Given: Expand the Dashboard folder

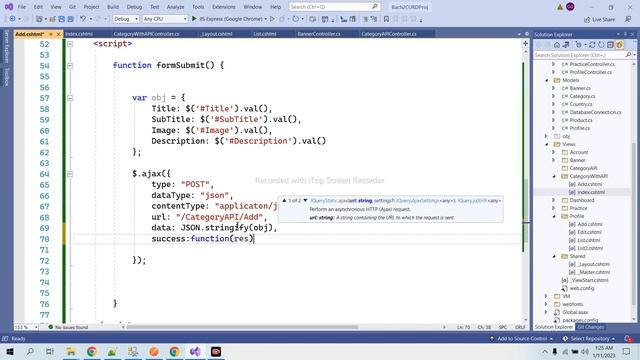Looking at the screenshot, I should (x=554, y=200).
